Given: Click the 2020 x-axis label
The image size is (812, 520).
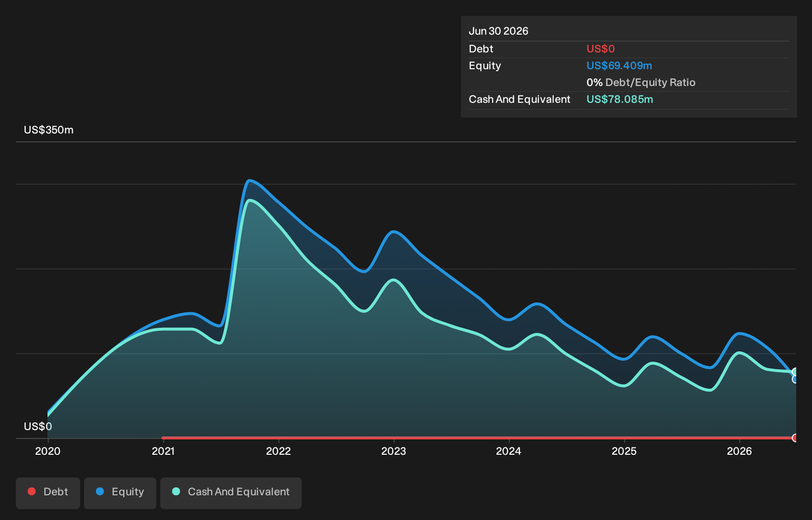Looking at the screenshot, I should point(48,451).
